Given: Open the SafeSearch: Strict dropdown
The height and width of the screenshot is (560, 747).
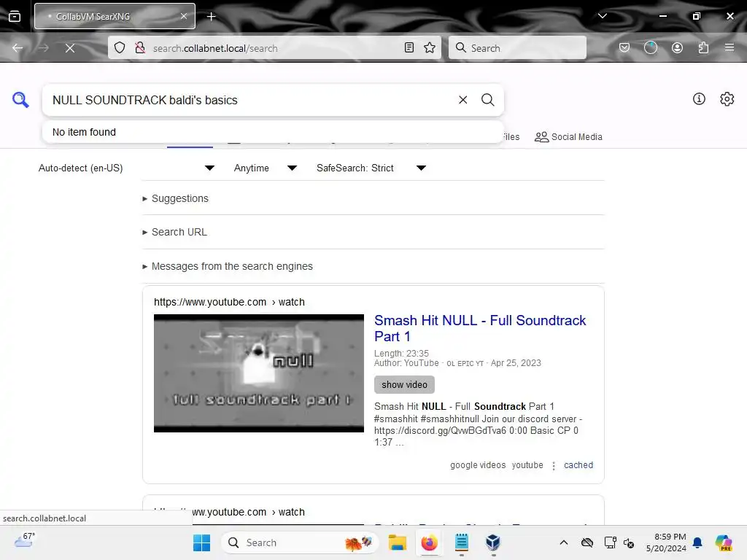Looking at the screenshot, I should pyautogui.click(x=371, y=168).
